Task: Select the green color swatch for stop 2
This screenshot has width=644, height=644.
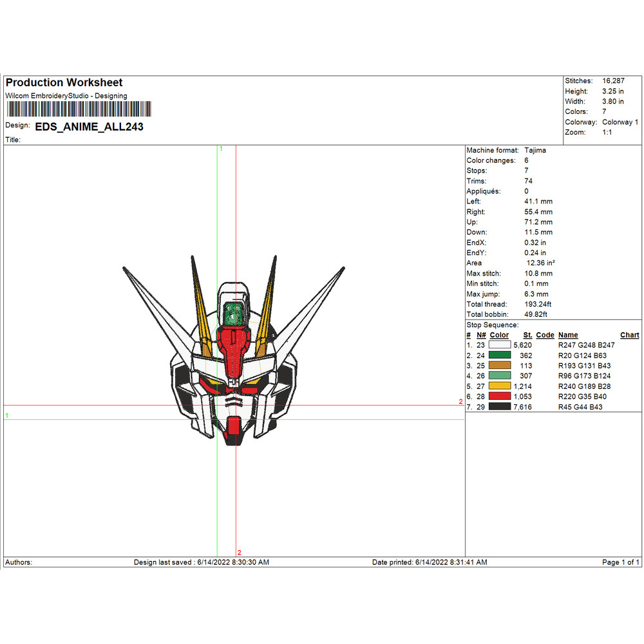Action: pos(499,355)
